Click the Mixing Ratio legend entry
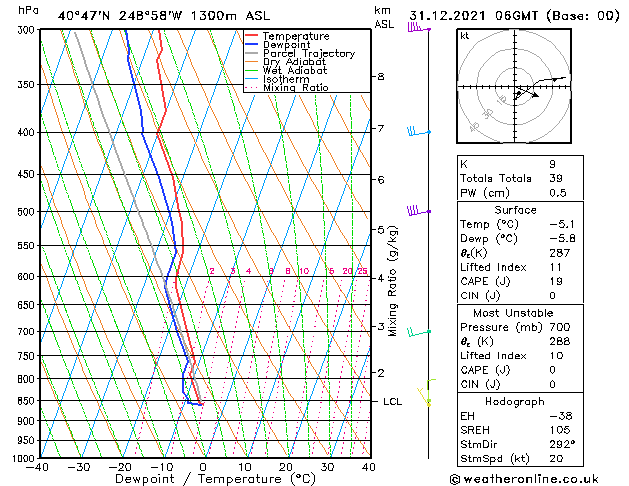Screen dimensions: 629x486 click(296, 87)
